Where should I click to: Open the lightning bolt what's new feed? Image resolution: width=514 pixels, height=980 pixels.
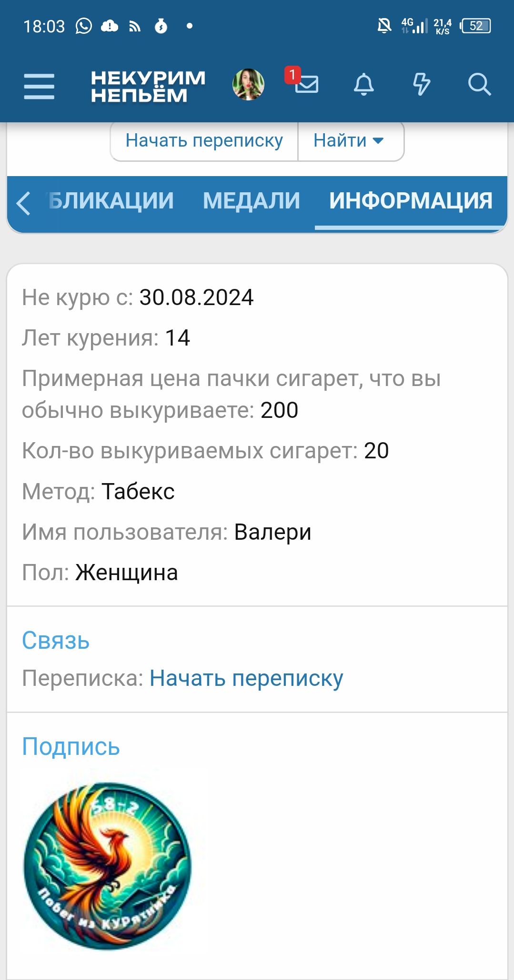pyautogui.click(x=421, y=85)
